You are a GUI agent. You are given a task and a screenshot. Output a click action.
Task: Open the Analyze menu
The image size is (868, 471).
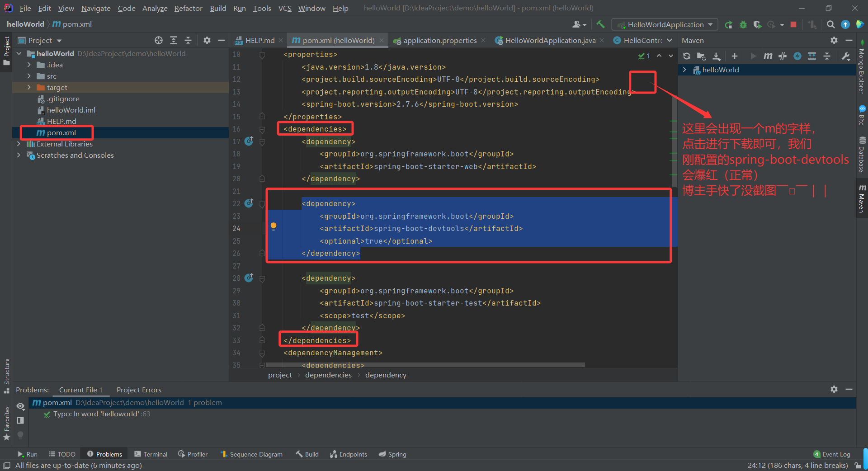(x=155, y=8)
